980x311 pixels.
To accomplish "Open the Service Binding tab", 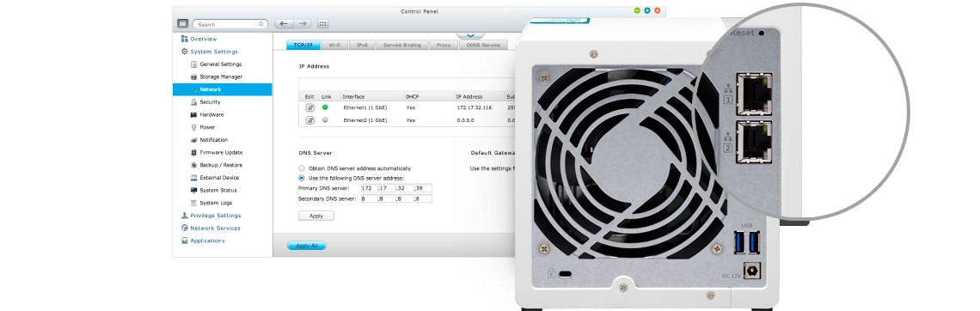I will coord(402,45).
